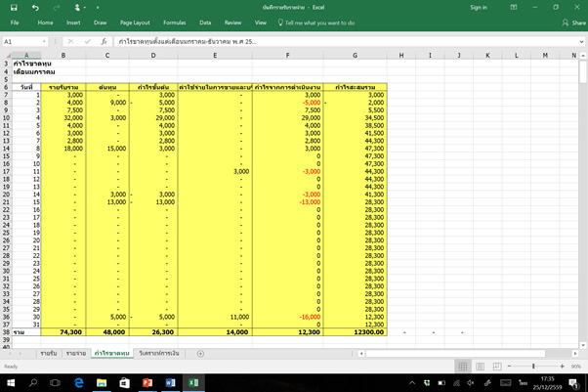Click vertical scrollbar down arrow
Screen dimensions: 588x392
tap(583, 345)
